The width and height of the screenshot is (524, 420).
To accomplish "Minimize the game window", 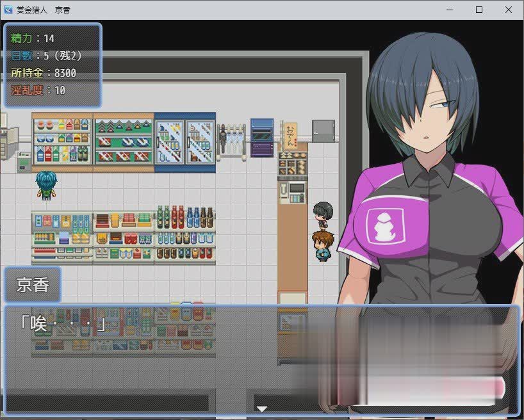I will 450,10.
